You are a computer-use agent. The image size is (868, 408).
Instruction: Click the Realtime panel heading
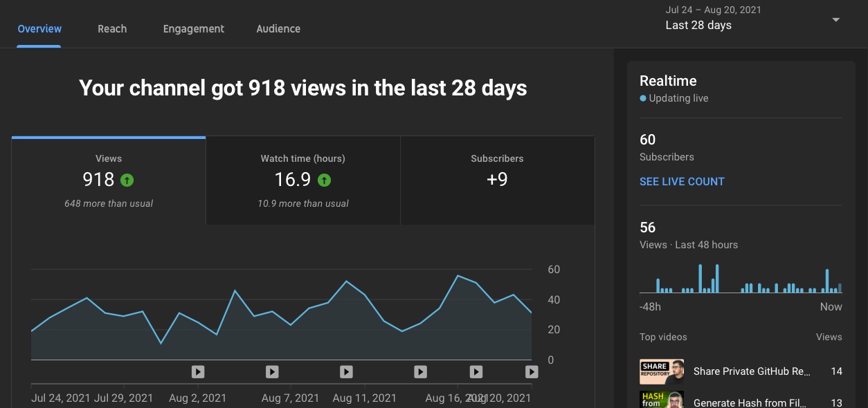tap(668, 81)
